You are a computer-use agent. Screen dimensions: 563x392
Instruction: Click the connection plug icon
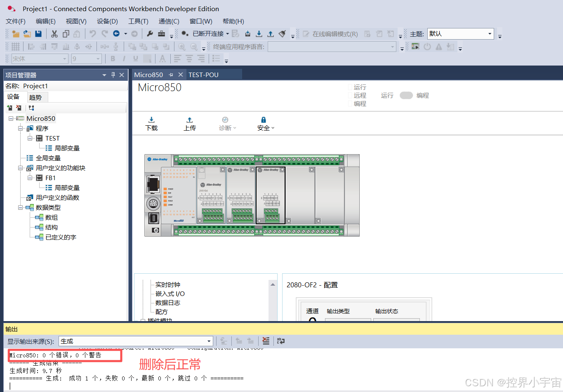point(185,34)
